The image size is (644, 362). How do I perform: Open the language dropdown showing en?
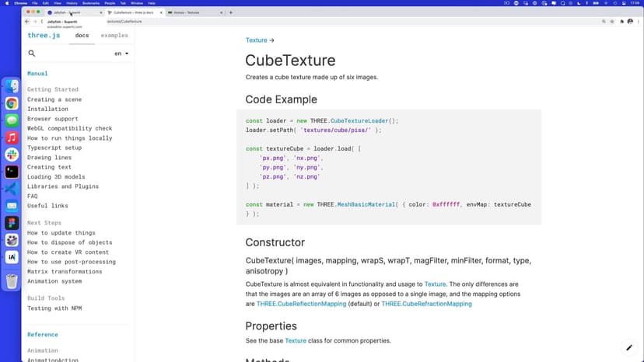tap(121, 54)
